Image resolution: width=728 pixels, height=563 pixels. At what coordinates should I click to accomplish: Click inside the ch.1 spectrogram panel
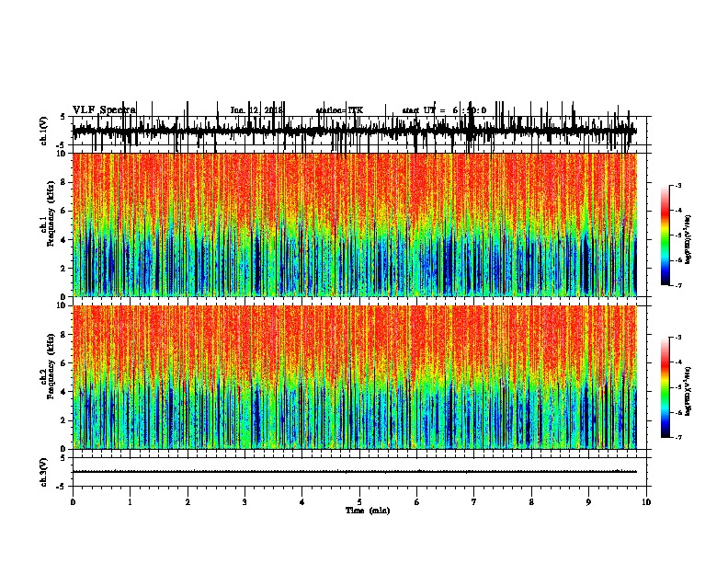point(355,224)
